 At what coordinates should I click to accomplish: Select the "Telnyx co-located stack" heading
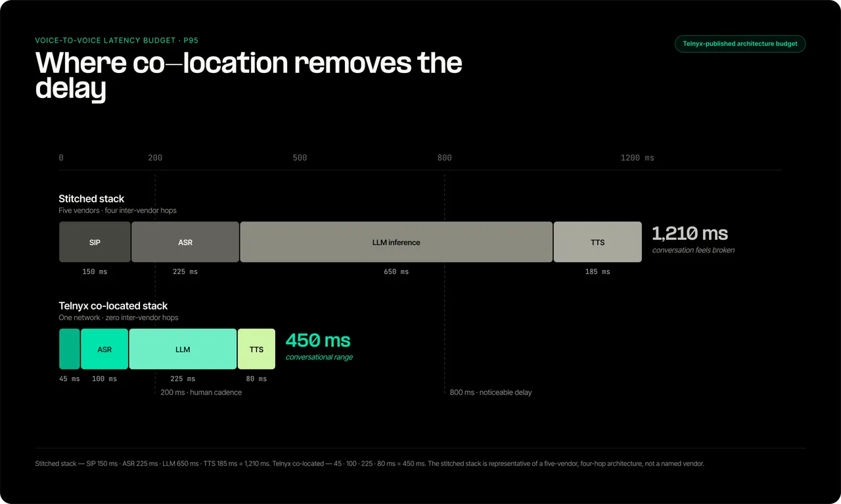(x=113, y=306)
